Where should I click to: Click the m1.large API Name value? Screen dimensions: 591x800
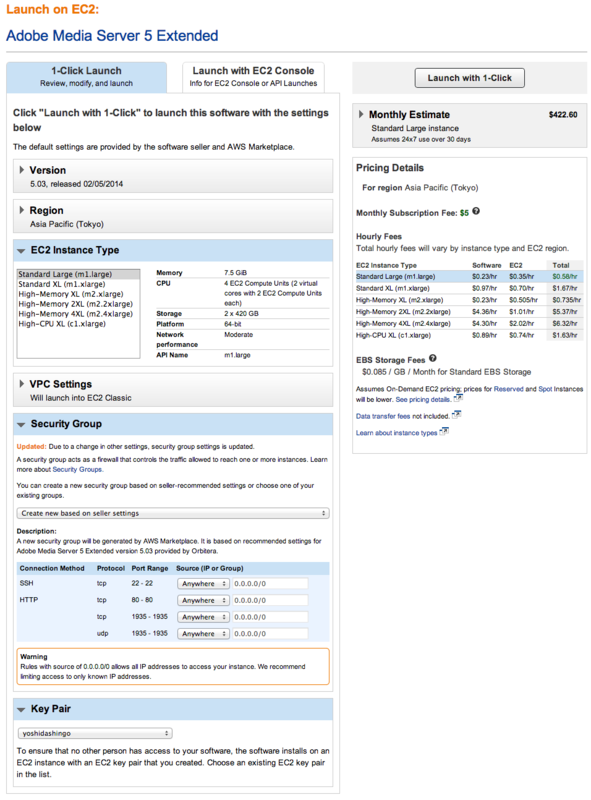pyautogui.click(x=237, y=355)
